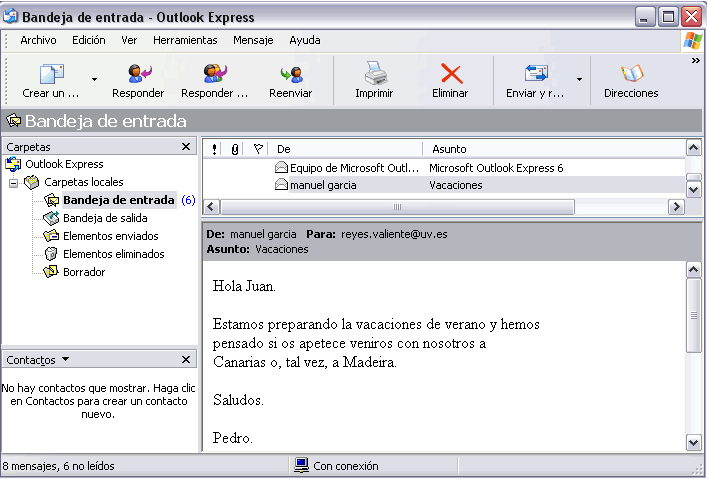Viewport: 708px width, 479px height.
Task: Click the Con conexión status icon
Action: 301,465
